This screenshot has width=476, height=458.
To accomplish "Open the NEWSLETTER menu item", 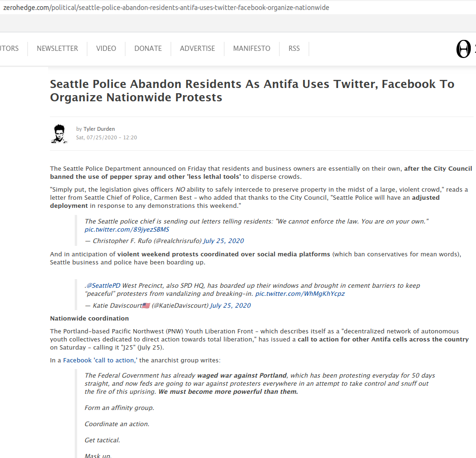I will 57,49.
